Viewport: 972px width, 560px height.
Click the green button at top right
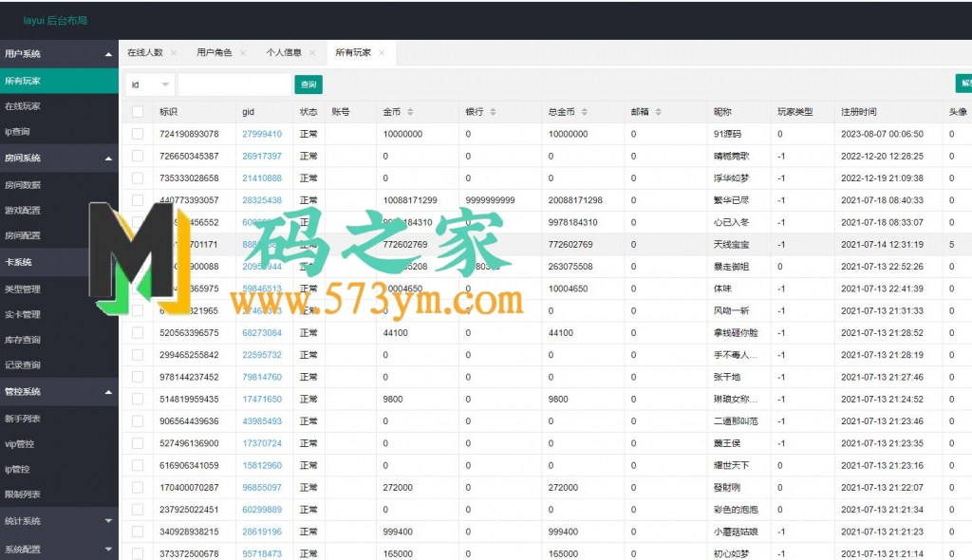(x=964, y=84)
